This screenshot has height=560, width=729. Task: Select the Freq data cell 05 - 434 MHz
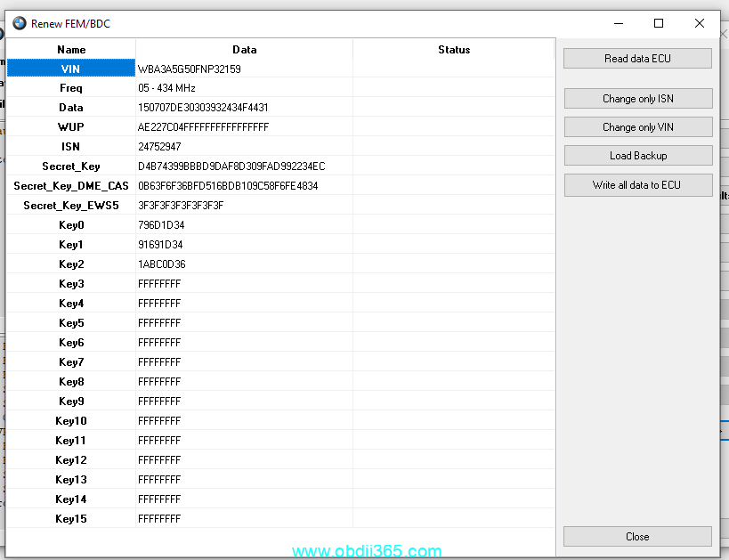coord(166,88)
